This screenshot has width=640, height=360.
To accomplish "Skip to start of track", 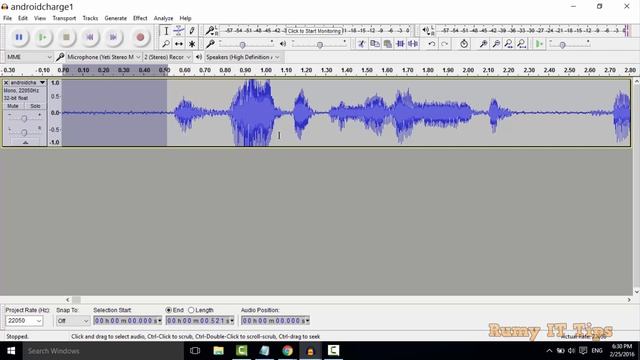I will (x=90, y=38).
